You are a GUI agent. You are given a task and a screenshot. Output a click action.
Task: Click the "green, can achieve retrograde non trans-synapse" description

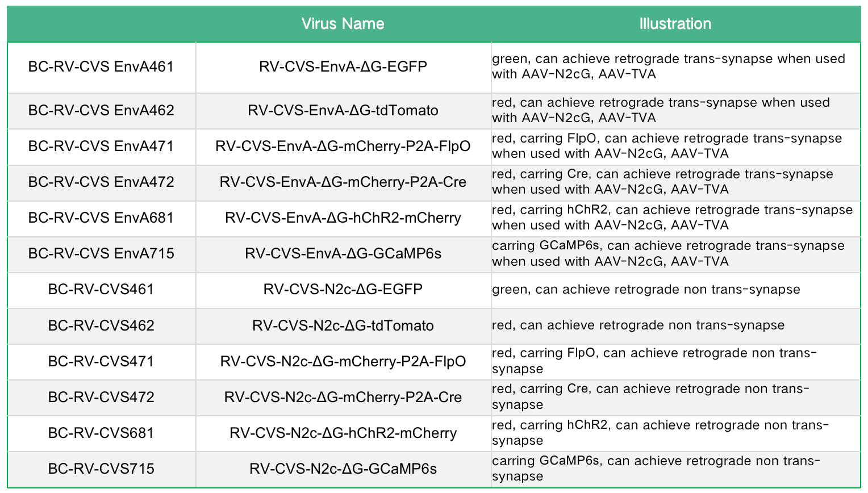tap(646, 290)
